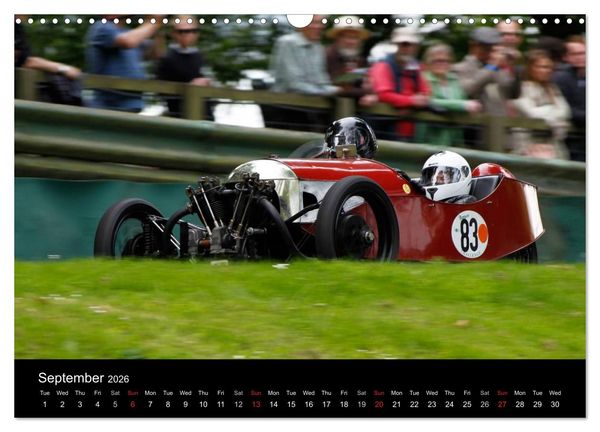Select date 28 in the calendar strip
The height and width of the screenshot is (432, 600).
520,404
